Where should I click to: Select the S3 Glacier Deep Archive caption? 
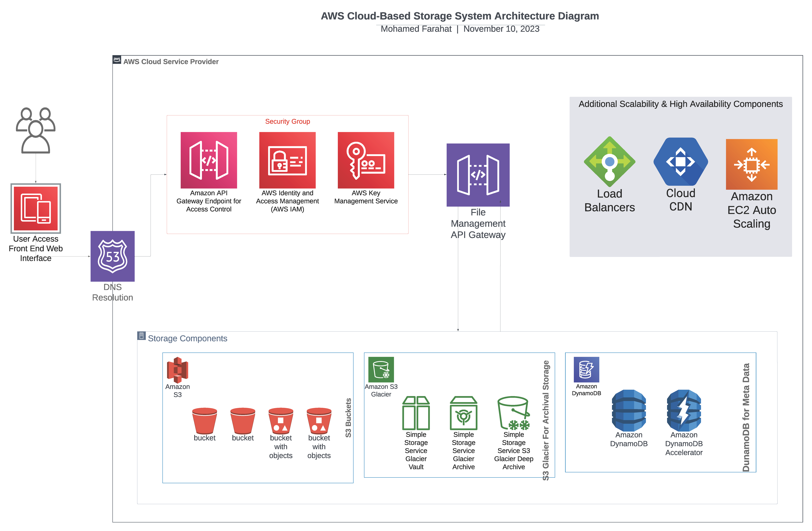click(514, 451)
